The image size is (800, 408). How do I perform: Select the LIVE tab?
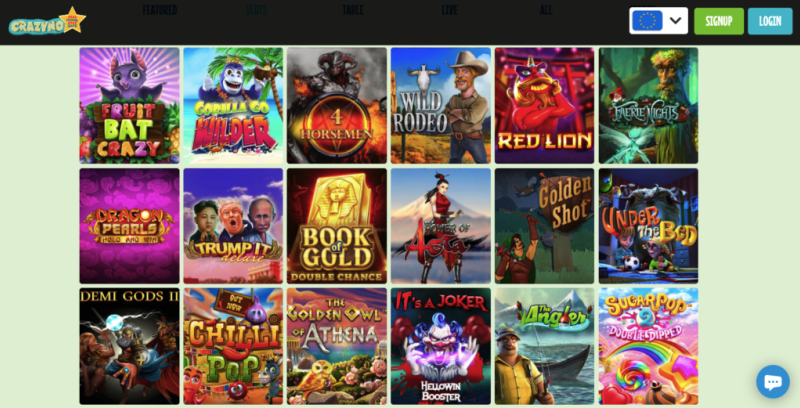449,10
